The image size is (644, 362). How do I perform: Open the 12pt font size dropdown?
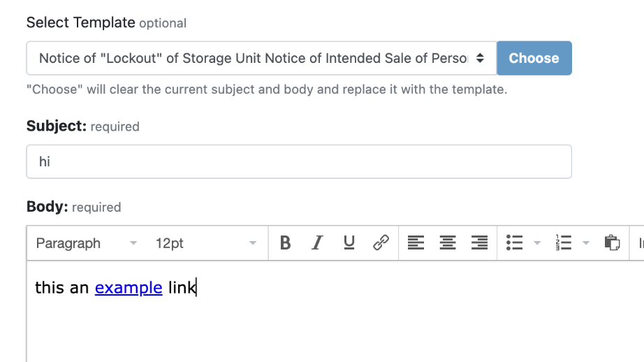click(x=205, y=243)
